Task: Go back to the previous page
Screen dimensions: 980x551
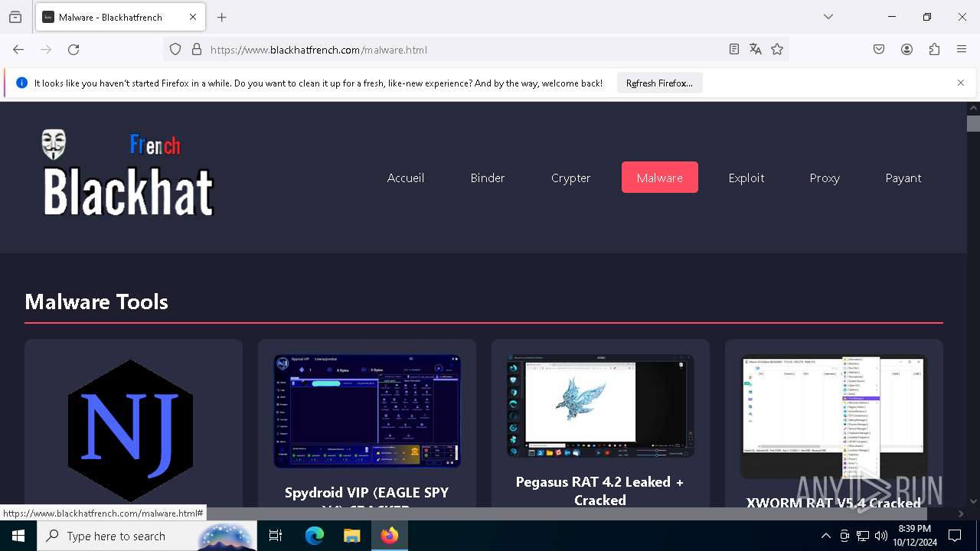Action: pyautogui.click(x=18, y=50)
